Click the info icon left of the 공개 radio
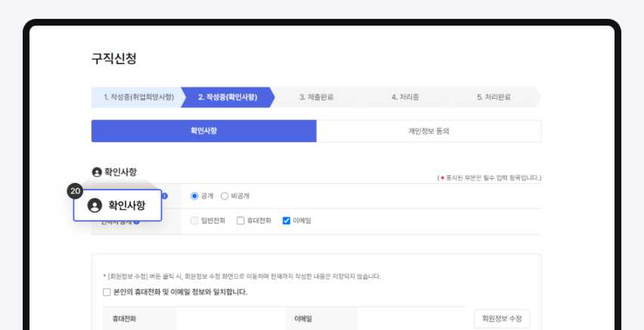644x330 pixels. point(165,196)
